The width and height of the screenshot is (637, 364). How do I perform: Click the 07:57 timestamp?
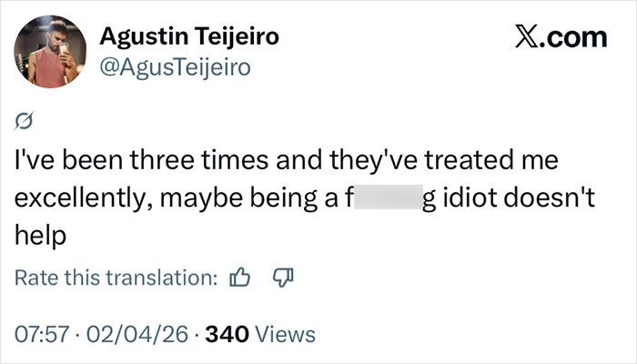tap(40, 334)
